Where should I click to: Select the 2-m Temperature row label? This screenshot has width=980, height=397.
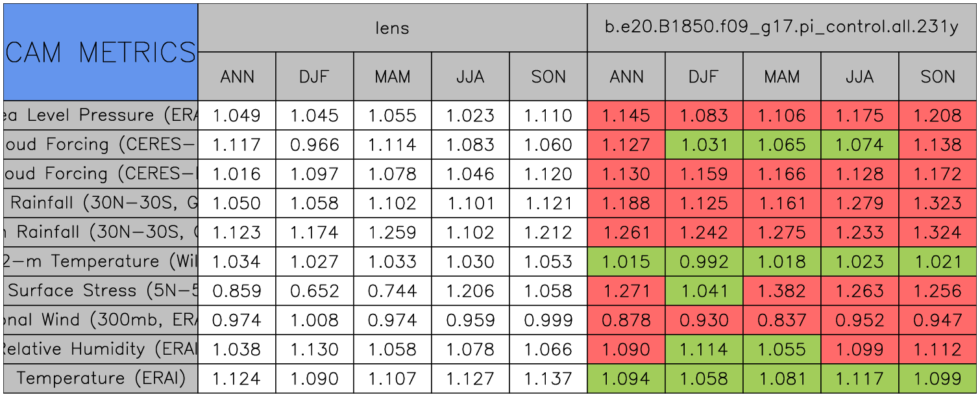pos(101,261)
